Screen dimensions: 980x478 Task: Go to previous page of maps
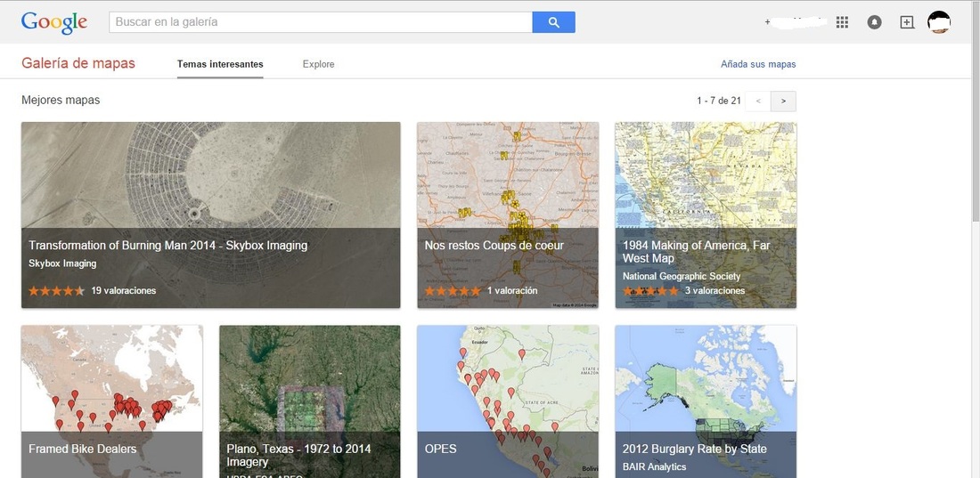coord(758,101)
